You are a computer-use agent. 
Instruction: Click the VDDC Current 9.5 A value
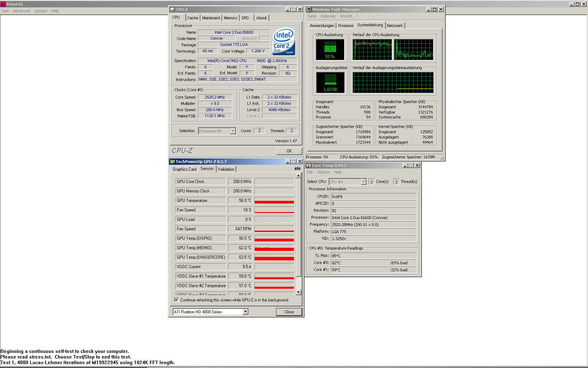(x=240, y=267)
